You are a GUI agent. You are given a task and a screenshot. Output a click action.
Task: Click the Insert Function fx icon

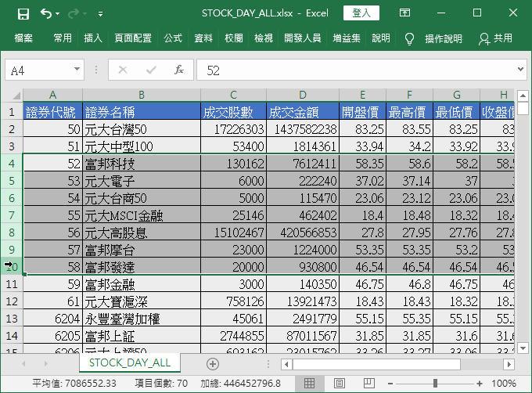[179, 70]
